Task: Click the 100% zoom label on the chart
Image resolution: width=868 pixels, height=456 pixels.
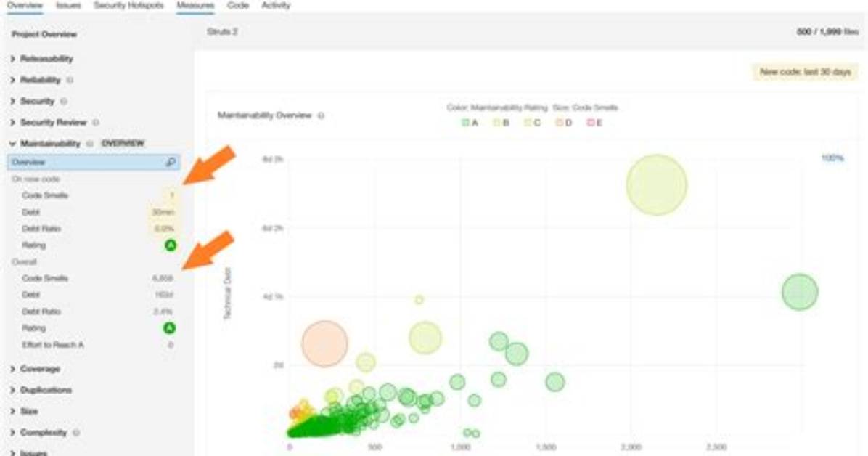Action: (x=832, y=158)
